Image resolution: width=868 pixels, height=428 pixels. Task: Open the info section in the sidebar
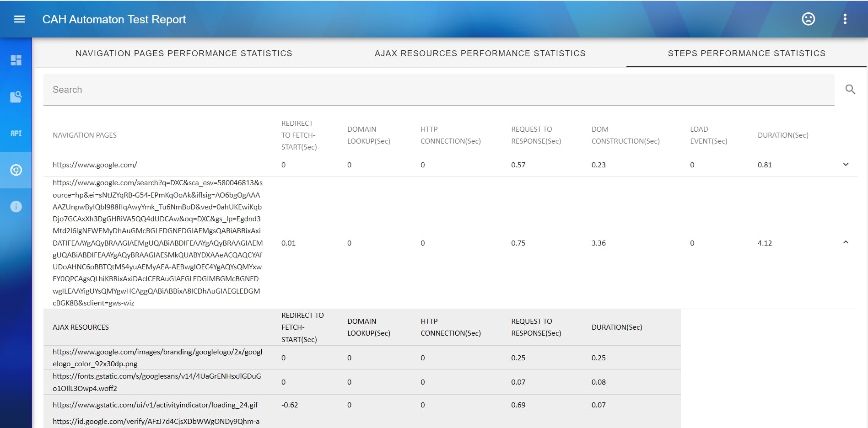[x=16, y=206]
